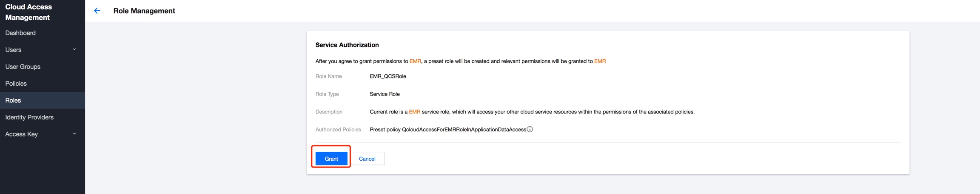
Task: Select the Users label in the sidebar
Action: pos(13,50)
